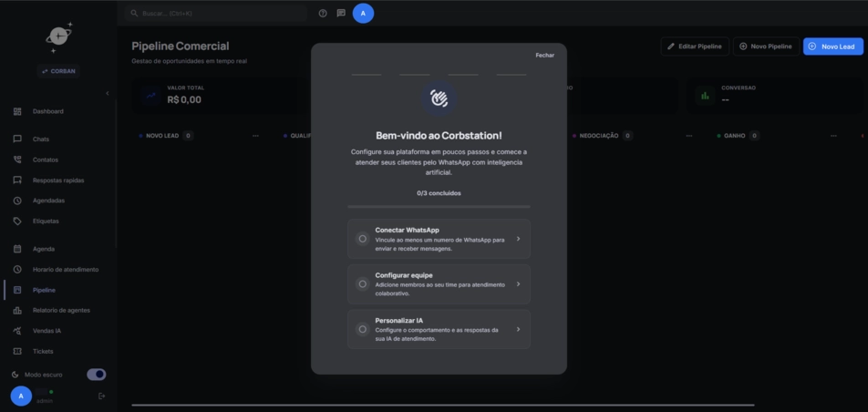Click the Tickets icon in sidebar
The height and width of the screenshot is (412, 868).
click(17, 352)
